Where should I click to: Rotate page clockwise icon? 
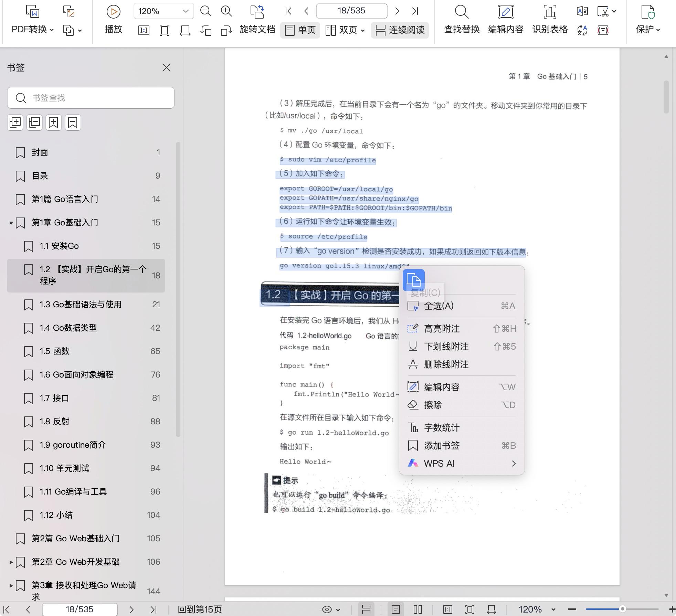pos(226,30)
